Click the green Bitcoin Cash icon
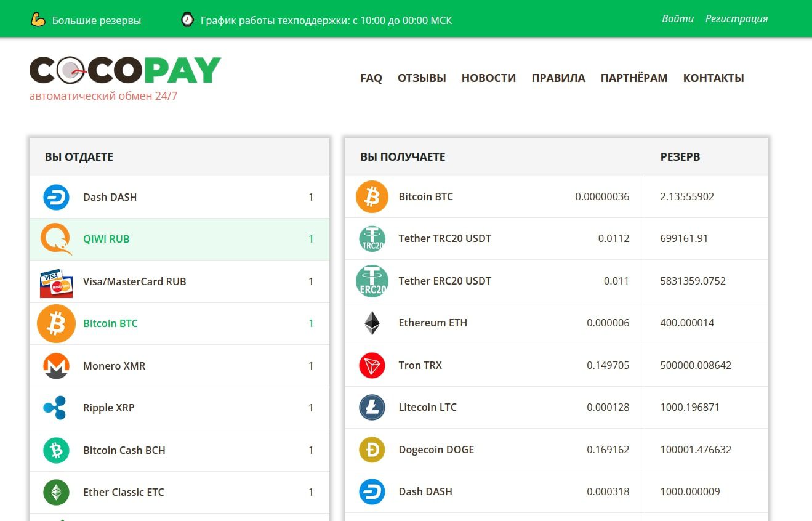The width and height of the screenshot is (812, 521). pyautogui.click(x=56, y=450)
